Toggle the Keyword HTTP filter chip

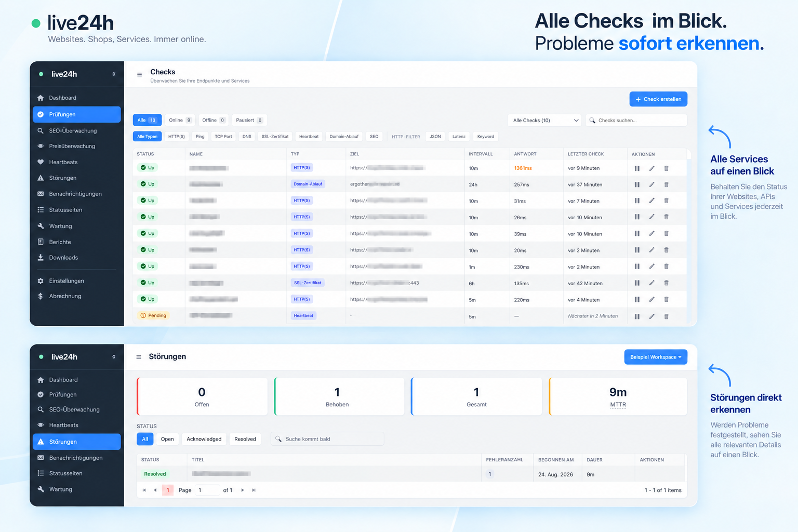(x=486, y=137)
